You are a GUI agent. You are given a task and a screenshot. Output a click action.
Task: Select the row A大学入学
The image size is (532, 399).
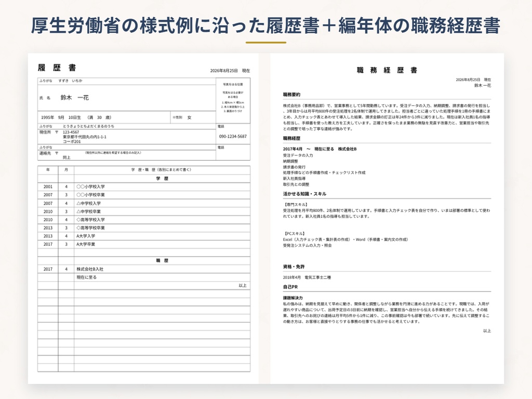click(x=144, y=236)
